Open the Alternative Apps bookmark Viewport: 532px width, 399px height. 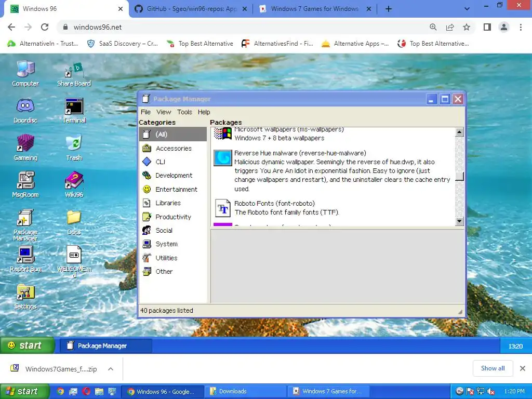(x=355, y=44)
